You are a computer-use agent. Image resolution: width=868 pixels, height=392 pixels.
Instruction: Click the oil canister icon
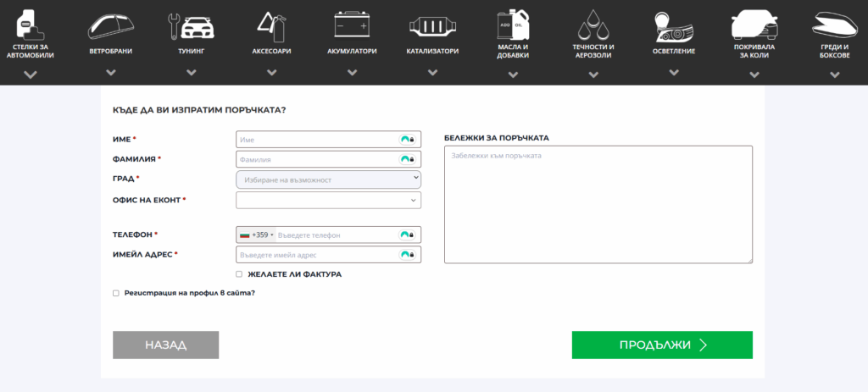(513, 24)
